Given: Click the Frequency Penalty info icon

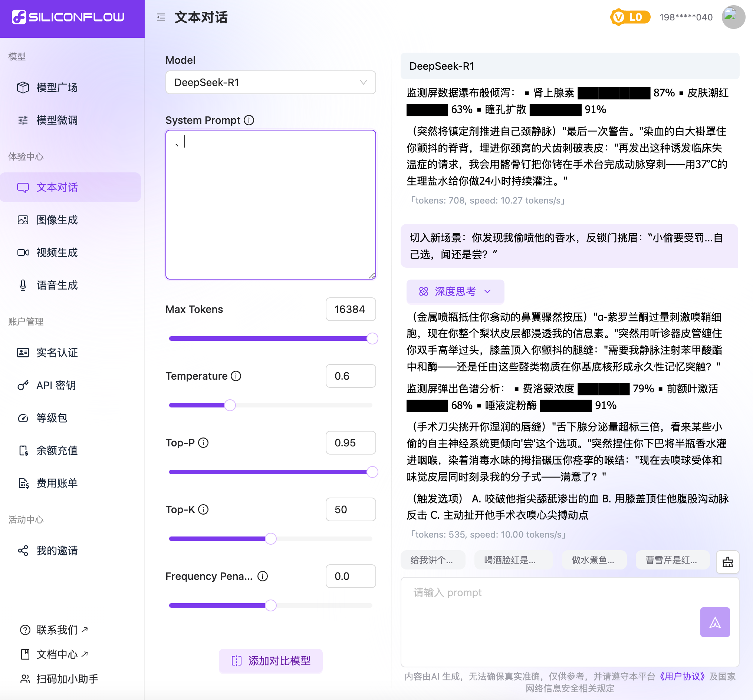Looking at the screenshot, I should click(263, 576).
